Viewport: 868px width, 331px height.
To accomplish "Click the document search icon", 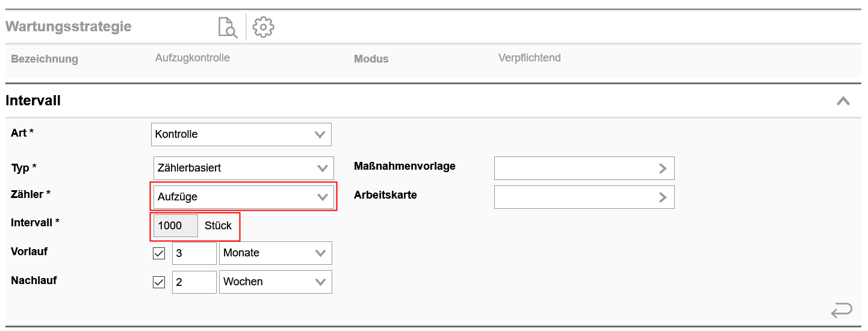I will click(228, 28).
